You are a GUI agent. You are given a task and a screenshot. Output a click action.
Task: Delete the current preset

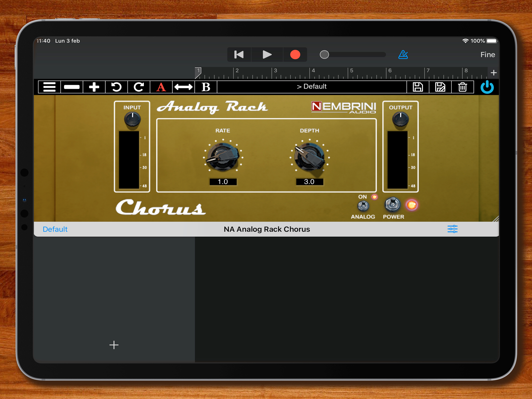tap(462, 87)
